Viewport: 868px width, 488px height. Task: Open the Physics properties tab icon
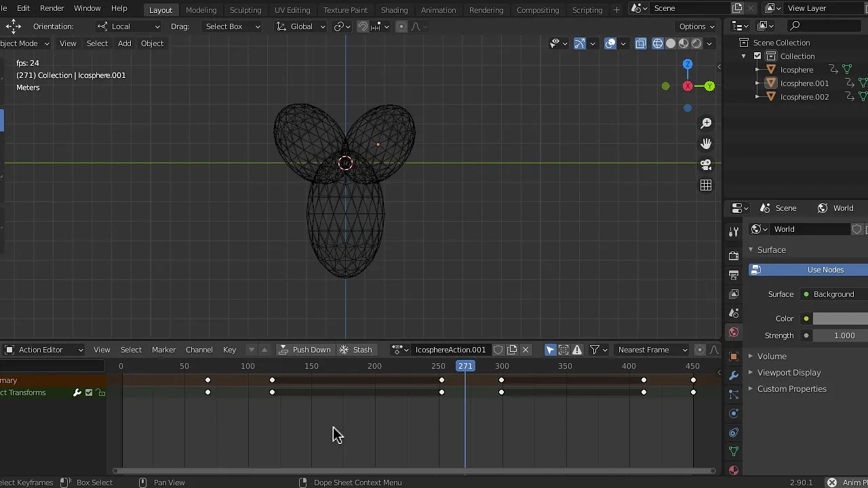[734, 413]
